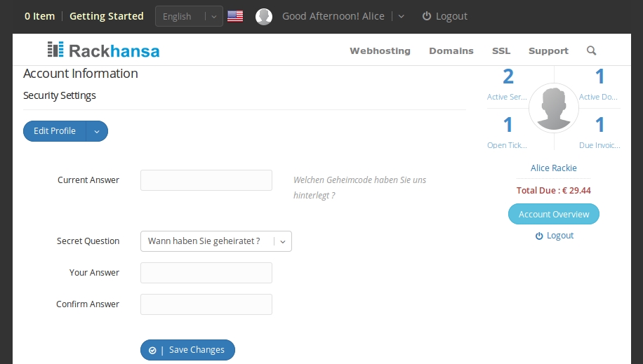Open the Getting Started link
Image resolution: width=643 pixels, height=364 pixels.
(x=107, y=16)
